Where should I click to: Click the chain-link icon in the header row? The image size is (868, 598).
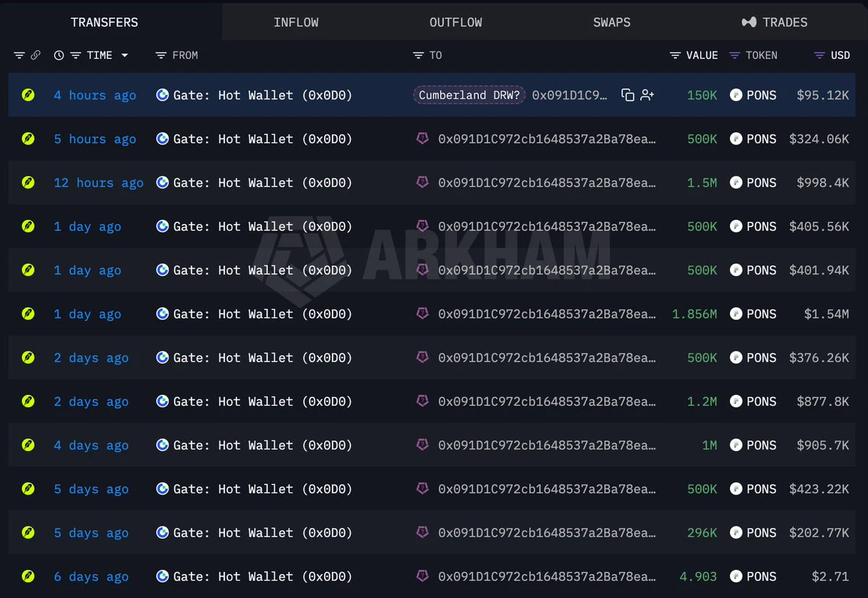(35, 56)
